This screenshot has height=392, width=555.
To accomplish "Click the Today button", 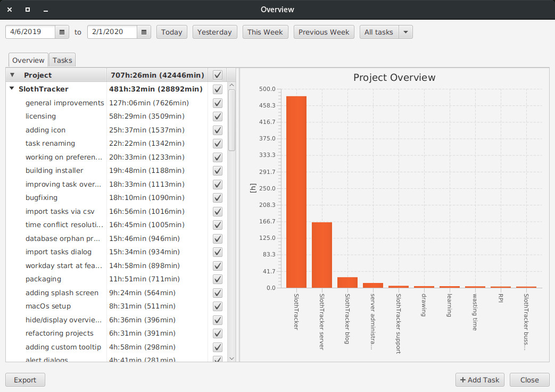I will (172, 32).
